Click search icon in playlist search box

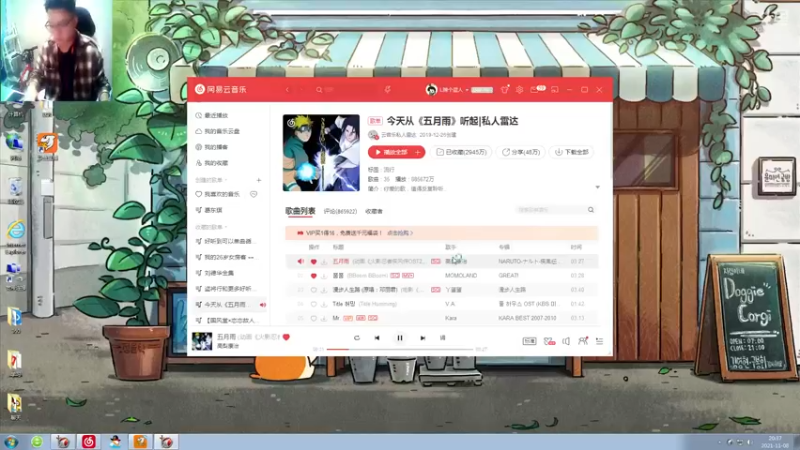point(591,210)
